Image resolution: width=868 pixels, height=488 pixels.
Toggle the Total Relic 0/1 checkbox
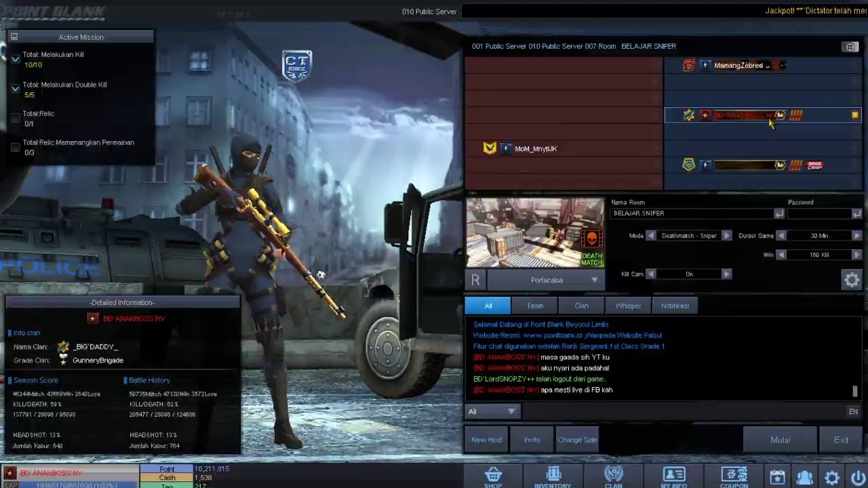tap(16, 118)
